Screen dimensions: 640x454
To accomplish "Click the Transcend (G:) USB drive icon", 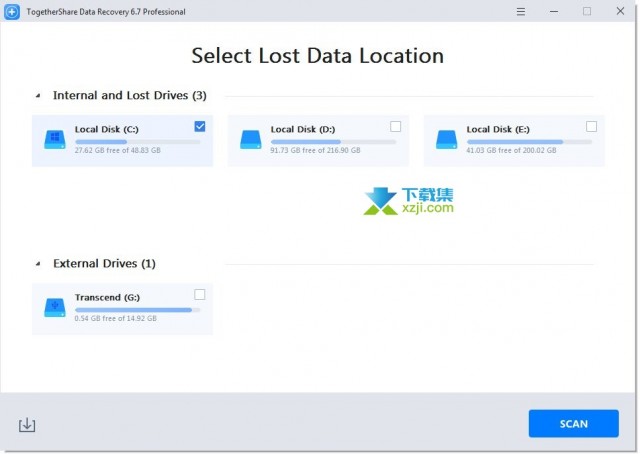I will pos(55,307).
